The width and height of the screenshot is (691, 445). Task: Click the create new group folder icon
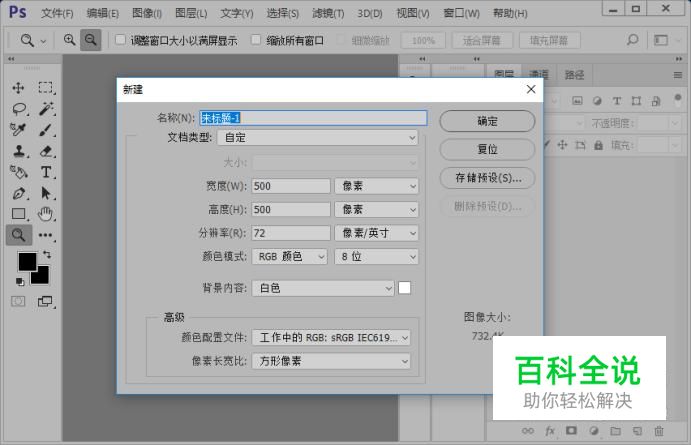(615, 431)
